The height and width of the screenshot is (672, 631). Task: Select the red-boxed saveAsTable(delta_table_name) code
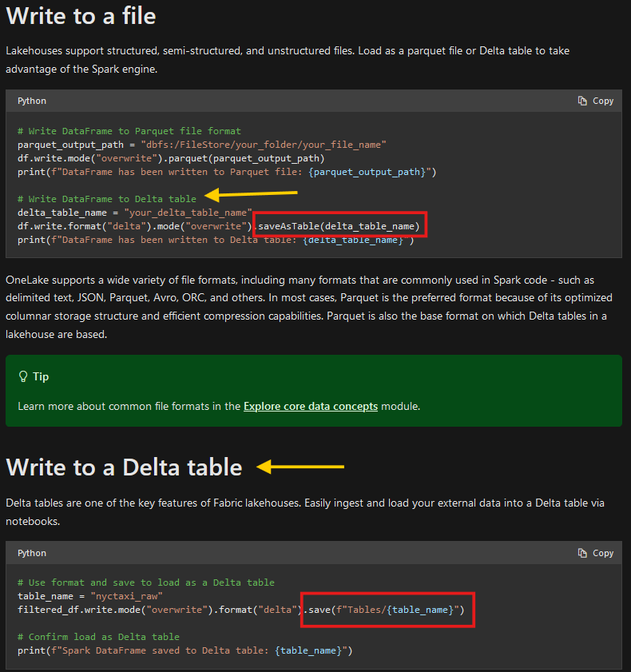339,225
